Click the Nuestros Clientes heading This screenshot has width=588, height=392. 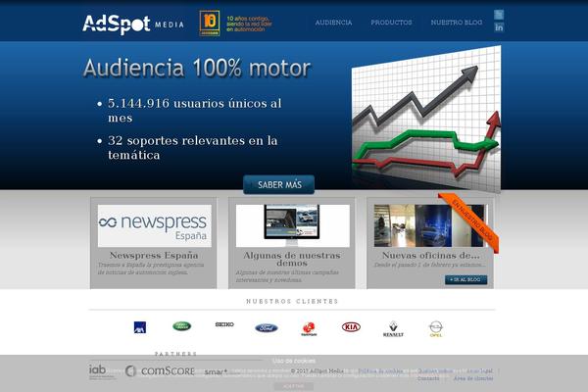pos(292,301)
